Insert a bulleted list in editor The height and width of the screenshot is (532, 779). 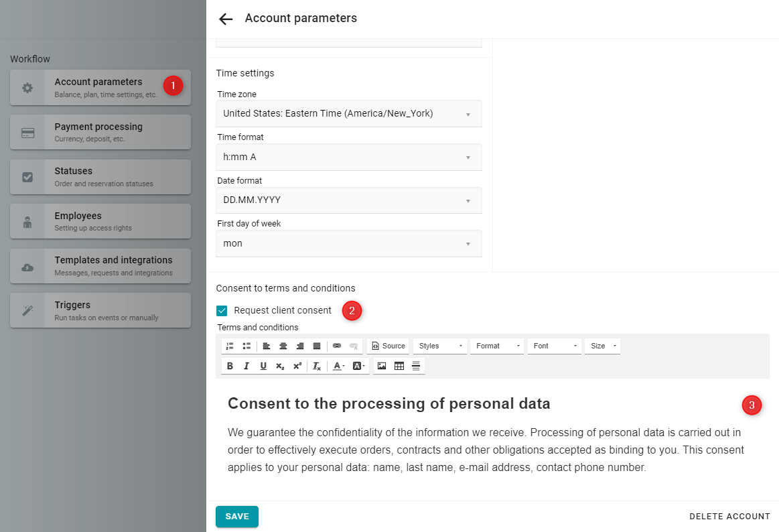[x=246, y=346]
